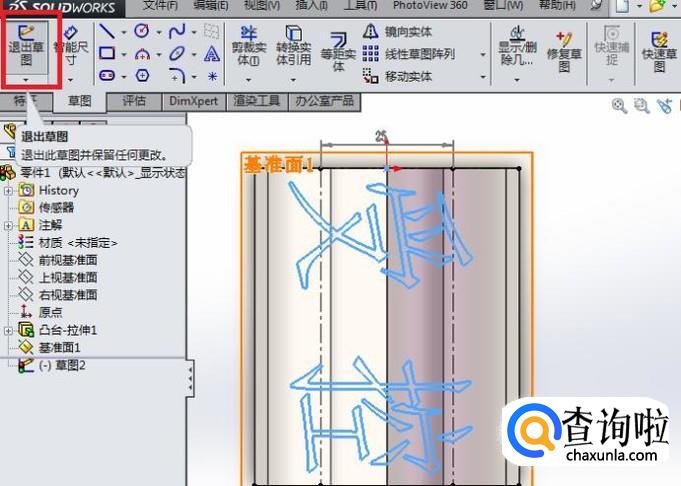
Task: Open the 插入(I) menu
Action: click(311, 6)
